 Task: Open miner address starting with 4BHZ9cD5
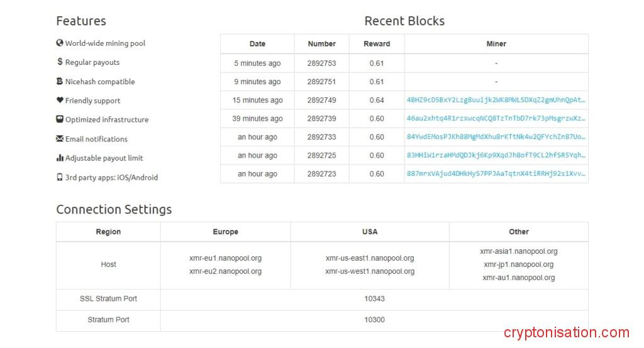tap(496, 100)
